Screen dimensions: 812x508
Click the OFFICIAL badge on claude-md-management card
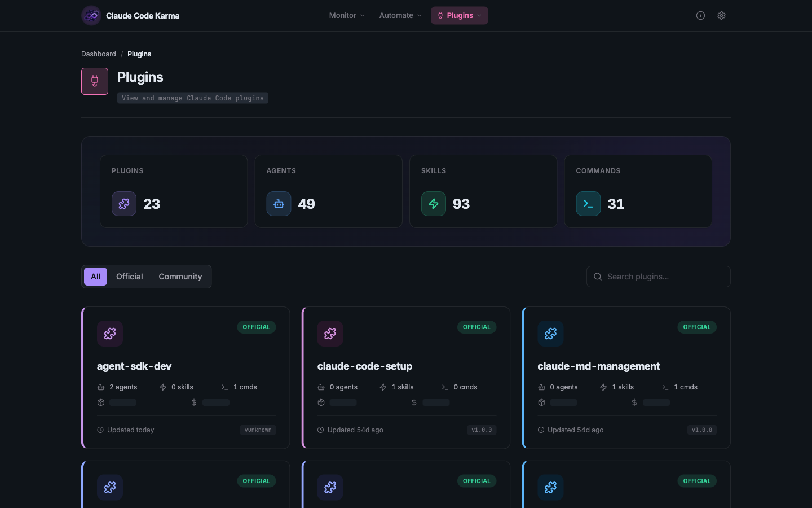[697, 327]
